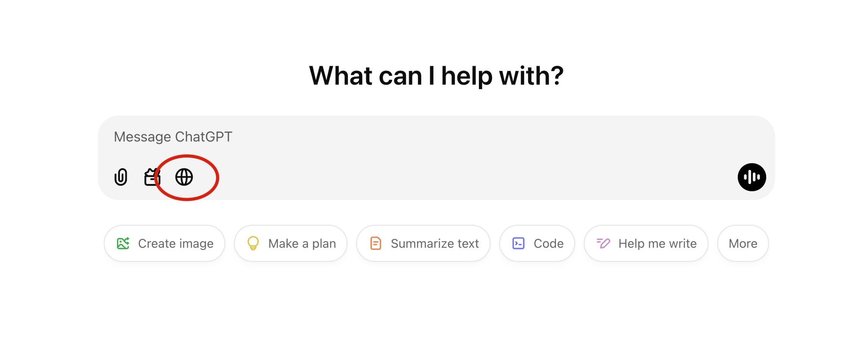Open the toolbox tools icon
Screen dimensions: 868x348
[152, 177]
